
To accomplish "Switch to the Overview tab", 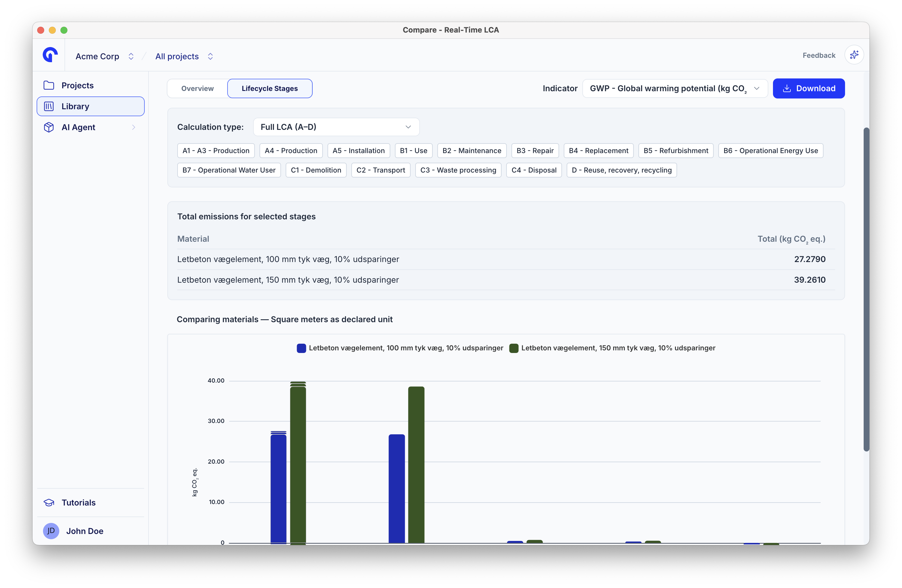I will [x=197, y=88].
